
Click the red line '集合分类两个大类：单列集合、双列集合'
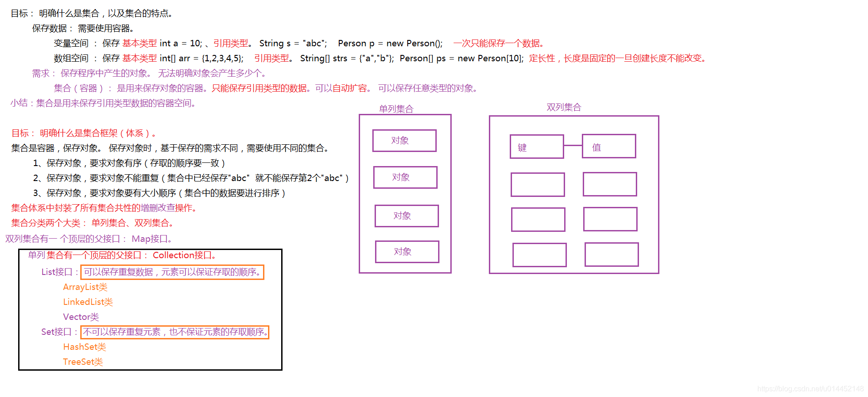(93, 223)
